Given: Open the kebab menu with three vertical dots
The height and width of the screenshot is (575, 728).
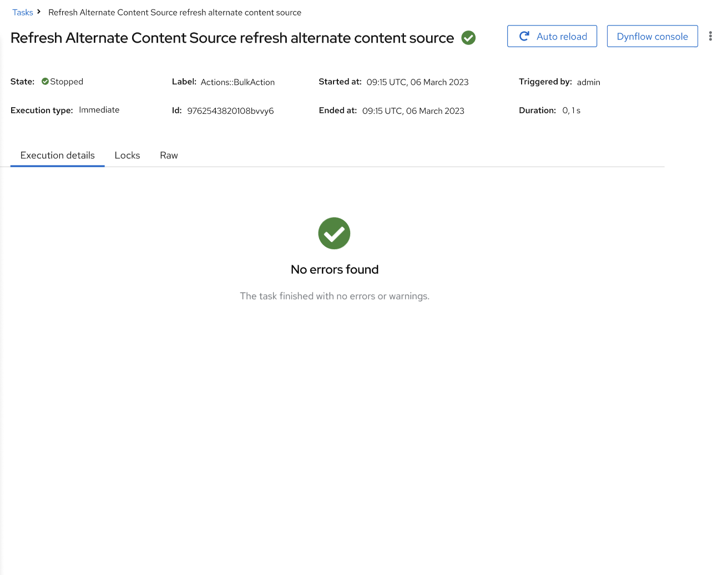Looking at the screenshot, I should click(710, 36).
